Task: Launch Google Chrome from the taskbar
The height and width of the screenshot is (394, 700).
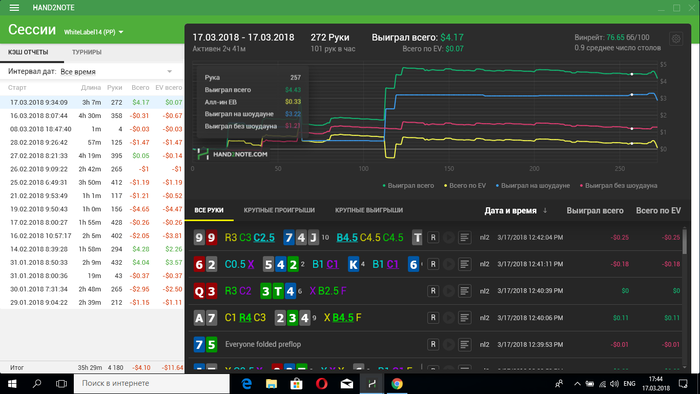Action: click(397, 384)
